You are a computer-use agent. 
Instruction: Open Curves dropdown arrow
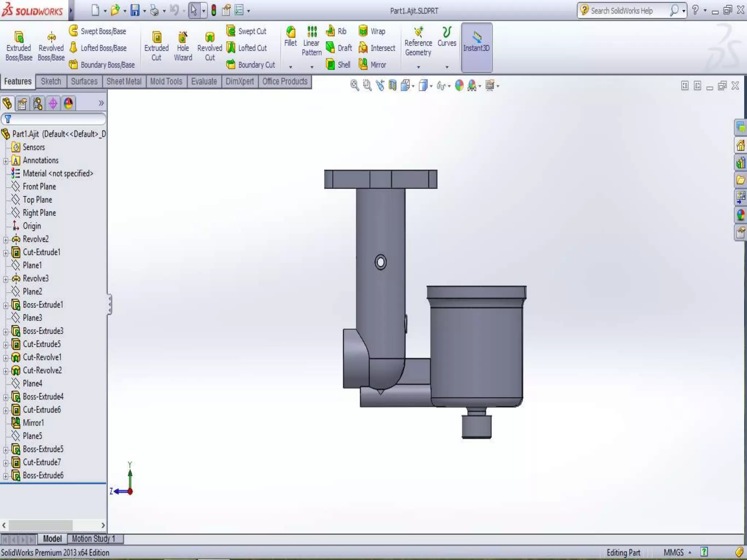coord(447,67)
